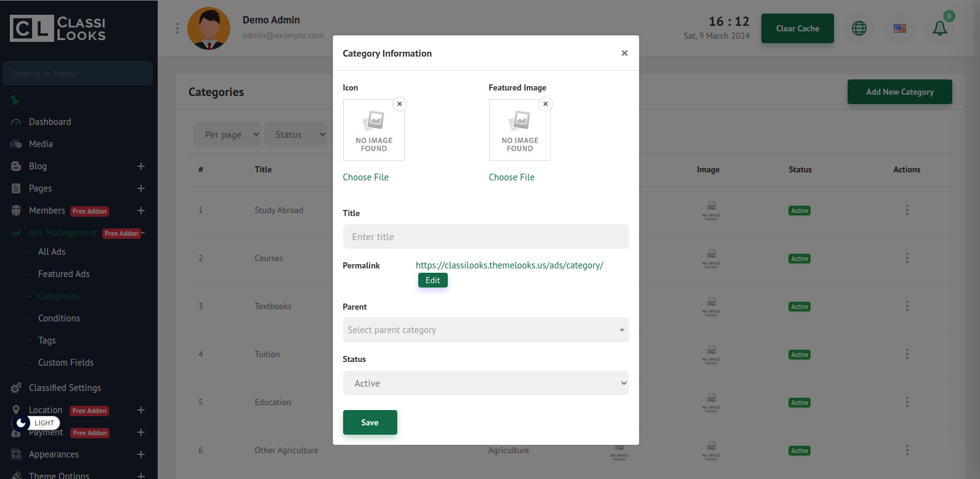This screenshot has height=479, width=980.
Task: Open the Per page dropdown
Action: [x=227, y=135]
